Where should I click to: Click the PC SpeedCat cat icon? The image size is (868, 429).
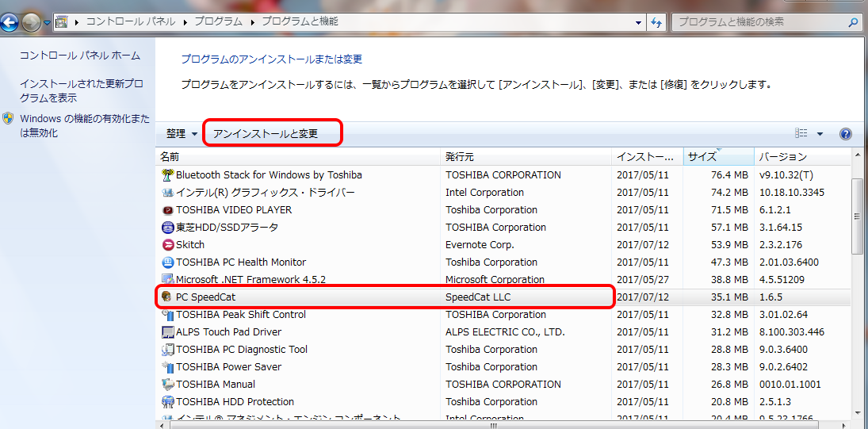tap(167, 297)
